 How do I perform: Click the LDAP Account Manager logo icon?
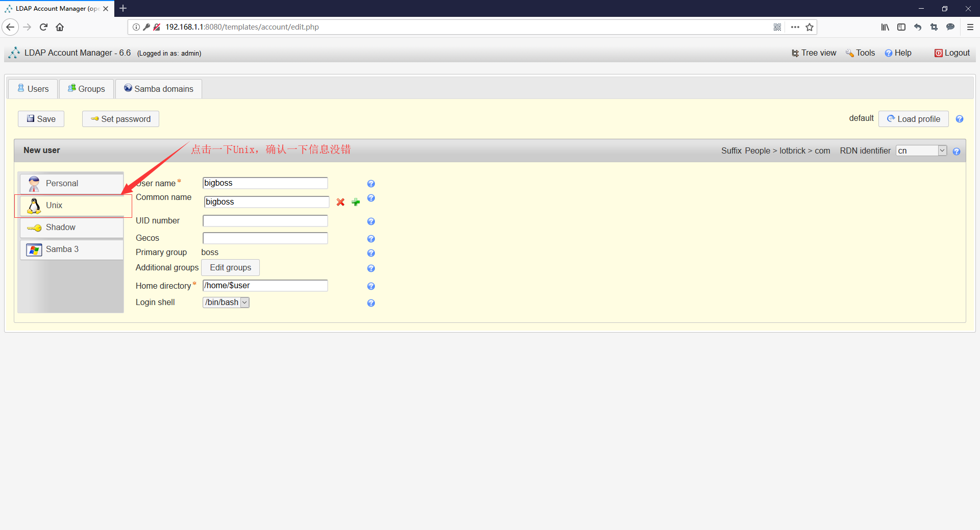coord(14,53)
